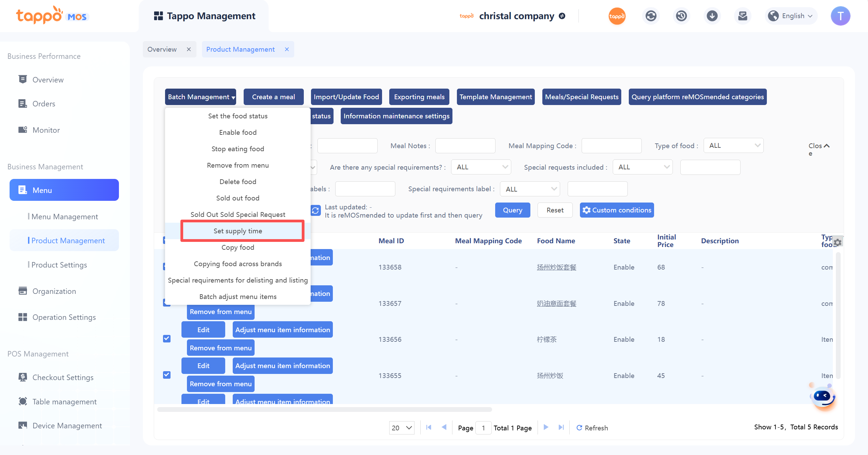Click the Meal Notes input field
868x455 pixels.
pyautogui.click(x=465, y=146)
